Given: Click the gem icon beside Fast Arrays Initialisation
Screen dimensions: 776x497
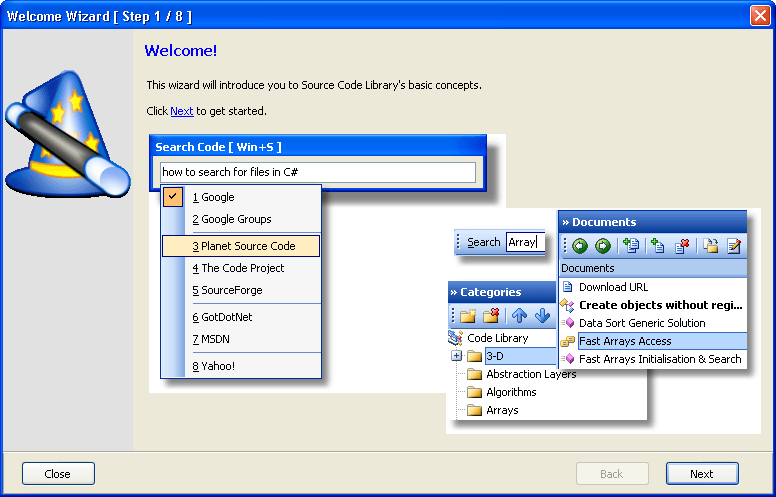Looking at the screenshot, I should [x=568, y=359].
